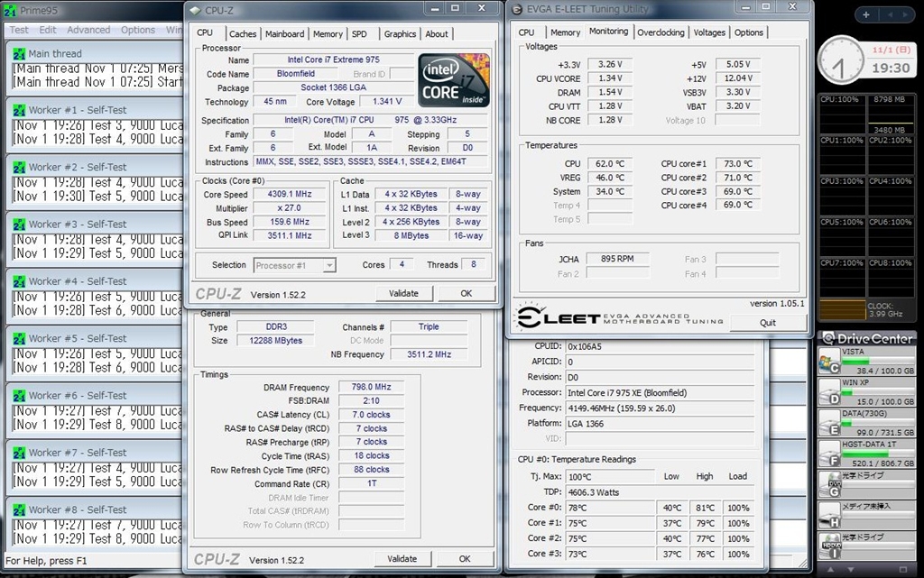Screen dimensions: 924x578
Task: Open the Overclocking tab in E-LEET
Action: (661, 32)
